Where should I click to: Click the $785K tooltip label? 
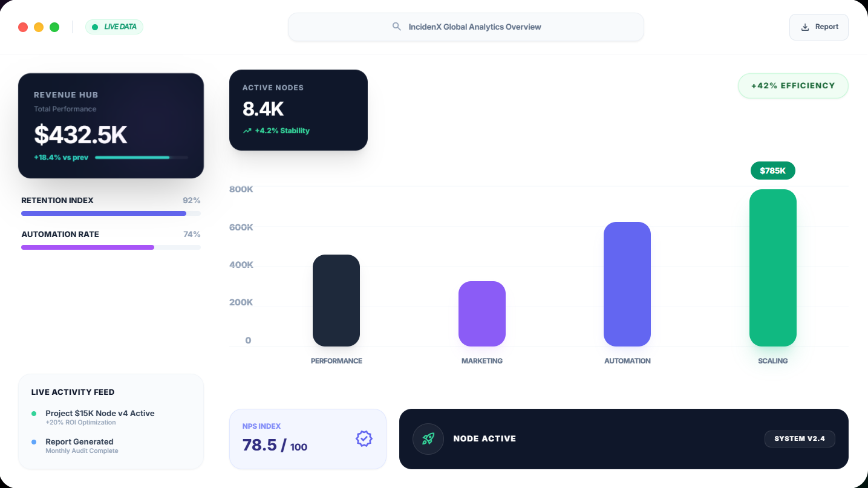pos(772,171)
